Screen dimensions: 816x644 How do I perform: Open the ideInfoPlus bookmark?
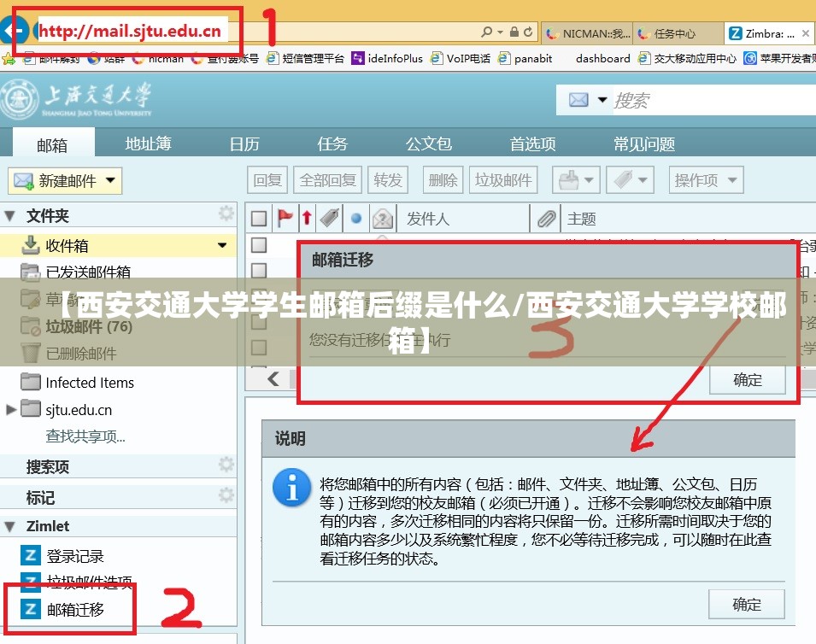(x=387, y=58)
